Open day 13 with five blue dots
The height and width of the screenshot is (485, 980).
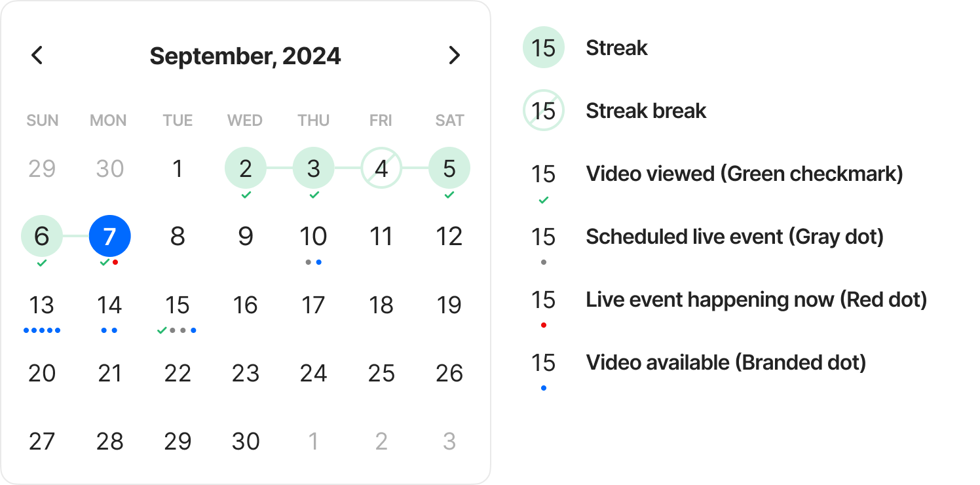pyautogui.click(x=42, y=305)
